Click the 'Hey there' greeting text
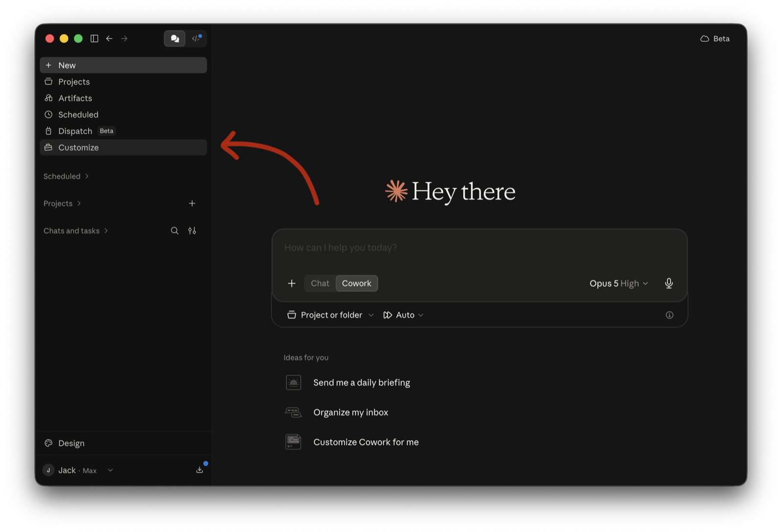The image size is (782, 532). (x=463, y=192)
